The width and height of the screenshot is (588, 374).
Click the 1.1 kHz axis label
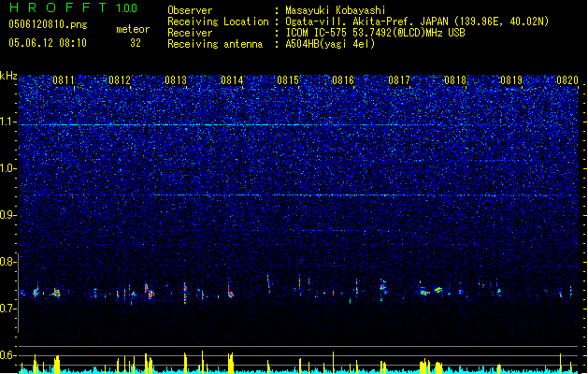(x=8, y=122)
